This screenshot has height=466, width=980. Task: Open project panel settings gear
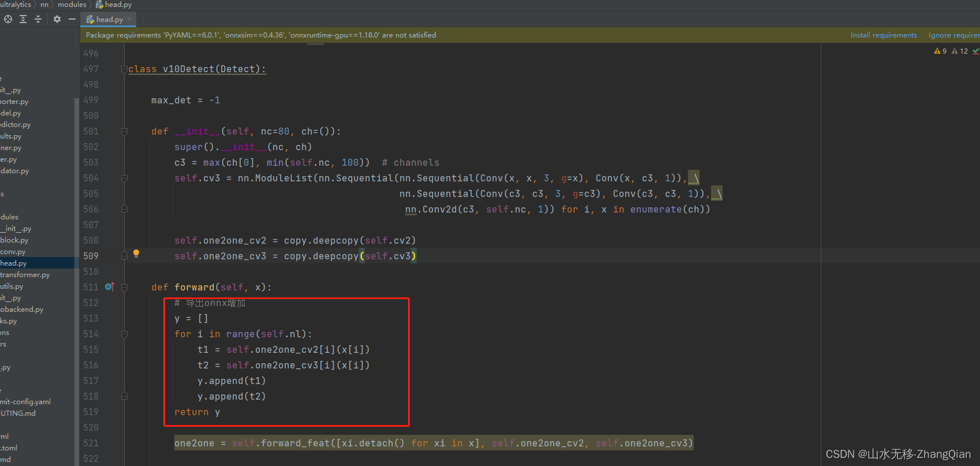pos(57,19)
